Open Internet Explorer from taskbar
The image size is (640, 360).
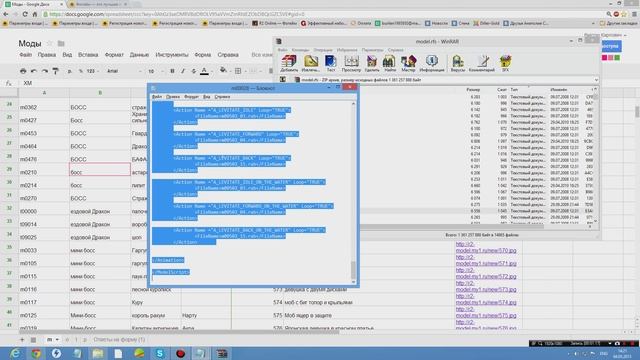[x=15, y=353]
